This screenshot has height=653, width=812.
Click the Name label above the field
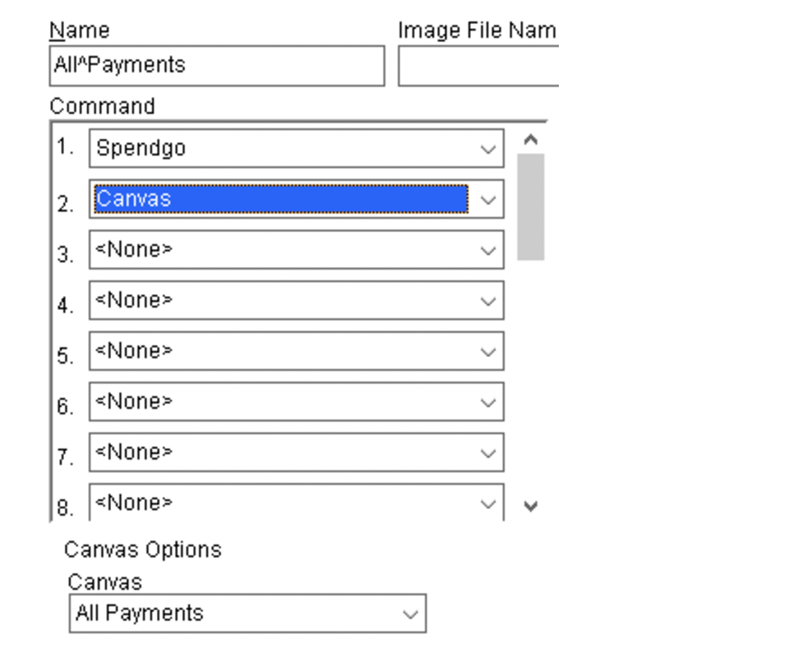click(80, 31)
